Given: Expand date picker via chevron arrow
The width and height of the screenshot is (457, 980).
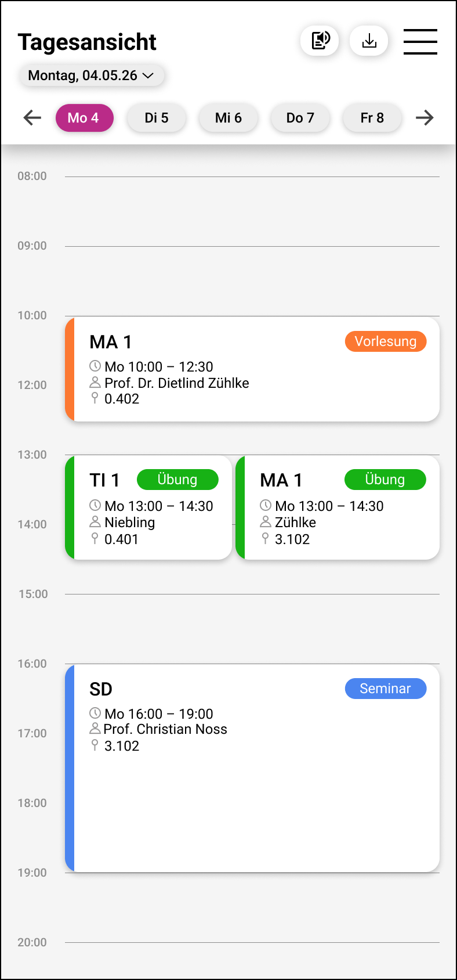Looking at the screenshot, I should [148, 75].
